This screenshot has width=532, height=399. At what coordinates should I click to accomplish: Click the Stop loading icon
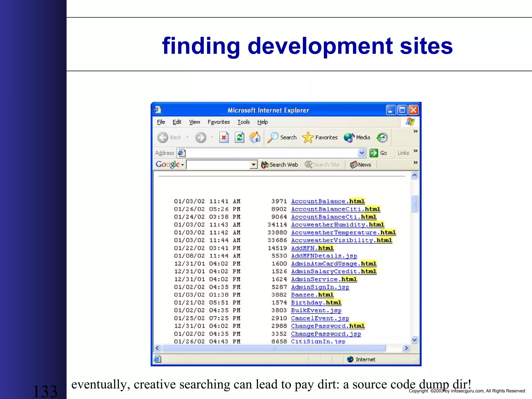click(x=224, y=137)
